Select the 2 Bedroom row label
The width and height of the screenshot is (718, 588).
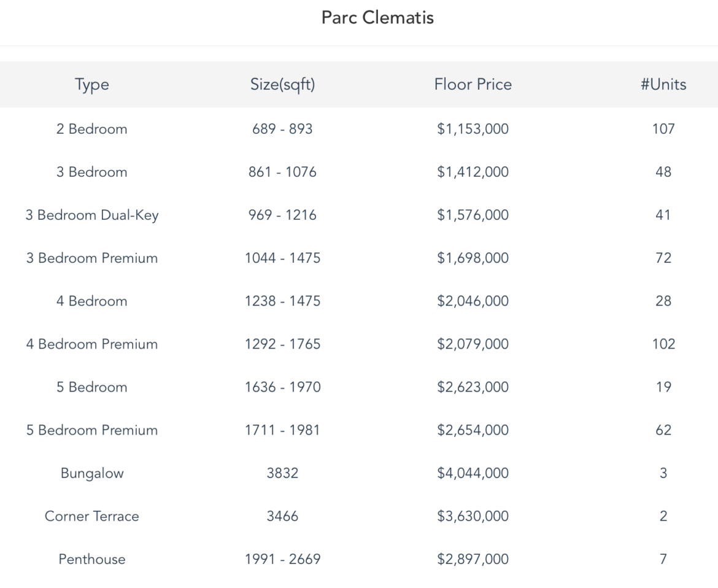coord(91,129)
